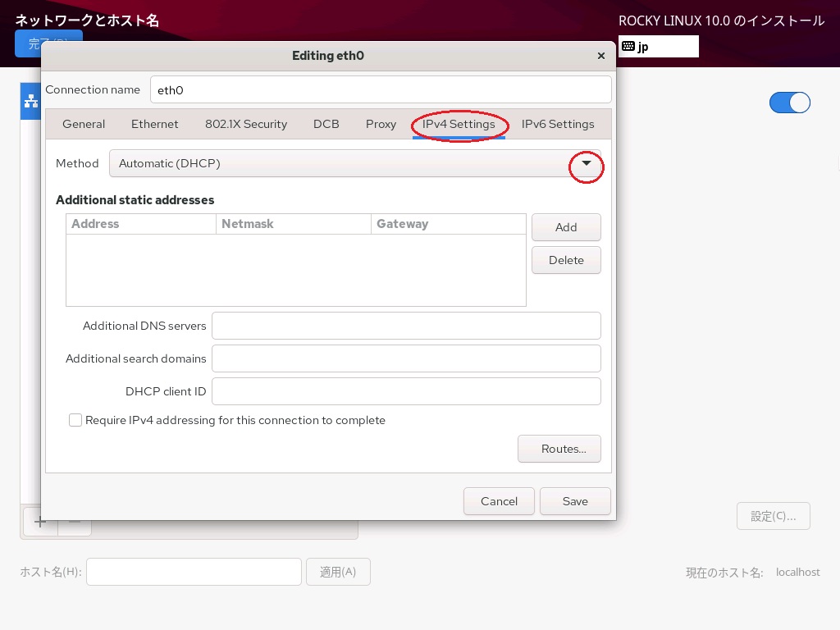Focus the Connection name text field

381,90
